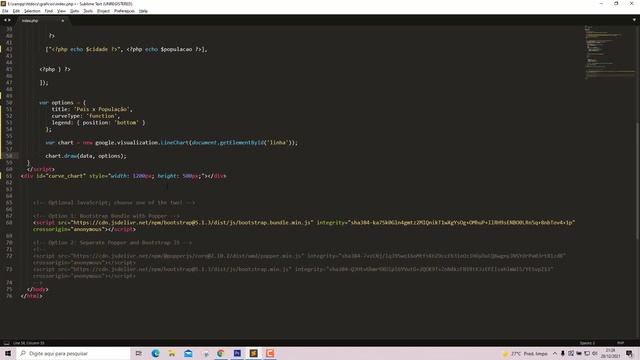The image size is (640, 360).
Task: Click line number 58 in the gutter
Action: (9, 156)
